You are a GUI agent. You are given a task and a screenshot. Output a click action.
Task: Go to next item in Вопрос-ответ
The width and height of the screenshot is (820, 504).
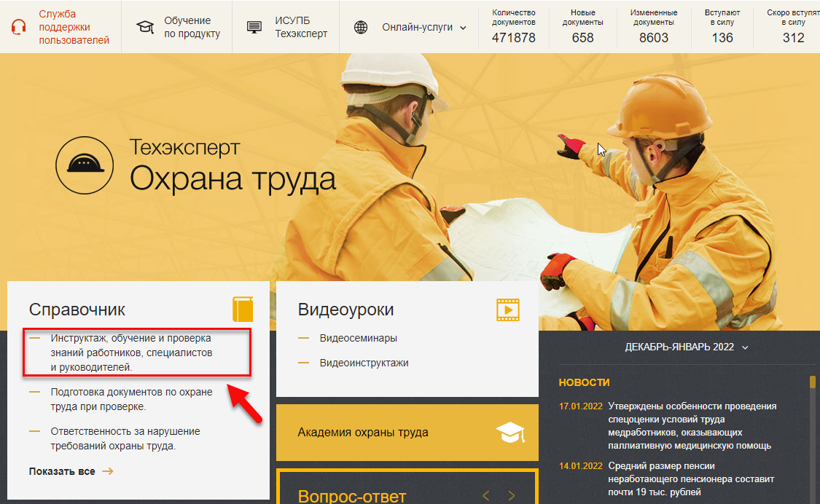(x=512, y=496)
